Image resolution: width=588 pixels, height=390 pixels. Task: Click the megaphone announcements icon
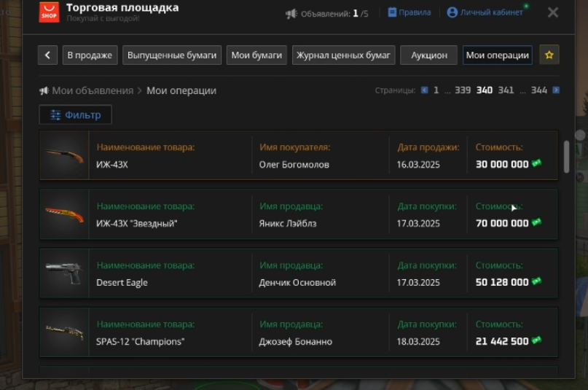point(291,13)
